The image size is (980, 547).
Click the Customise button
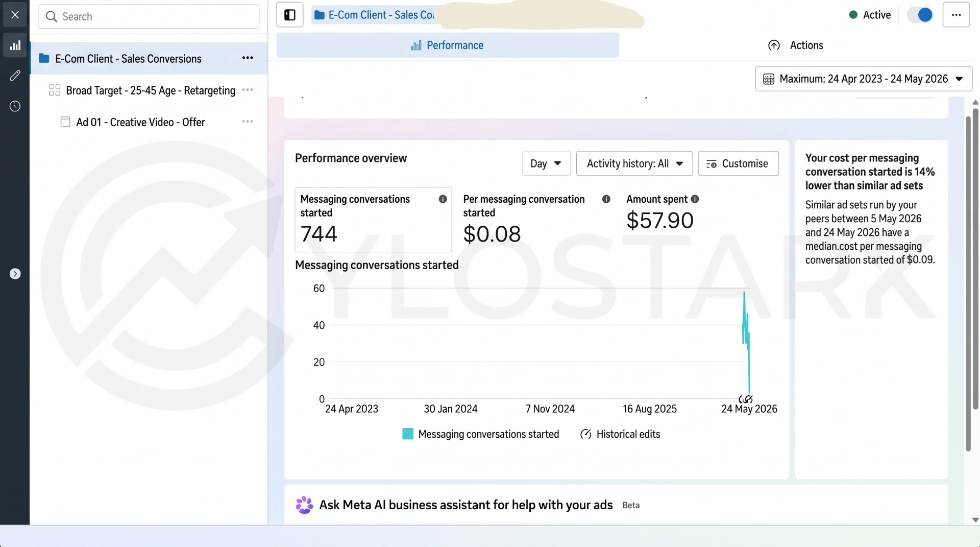pos(738,163)
